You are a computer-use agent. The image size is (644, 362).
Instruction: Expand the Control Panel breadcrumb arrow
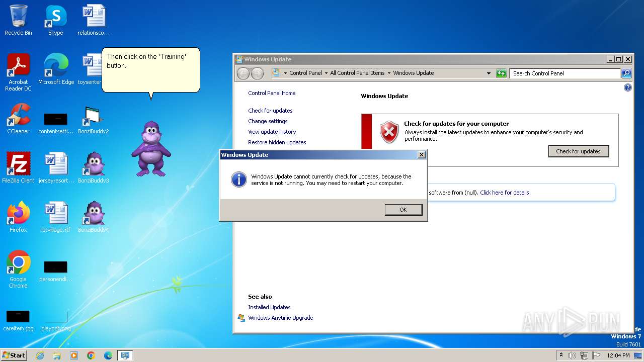point(326,73)
